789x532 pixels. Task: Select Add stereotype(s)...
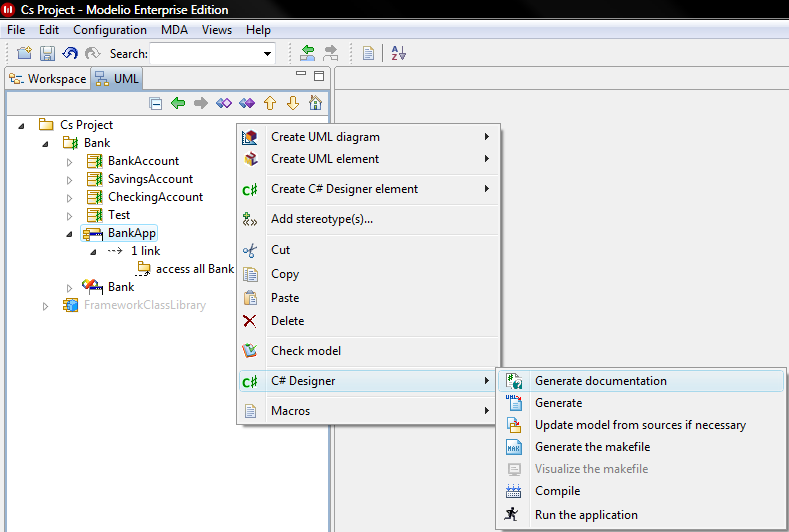tap(368, 219)
